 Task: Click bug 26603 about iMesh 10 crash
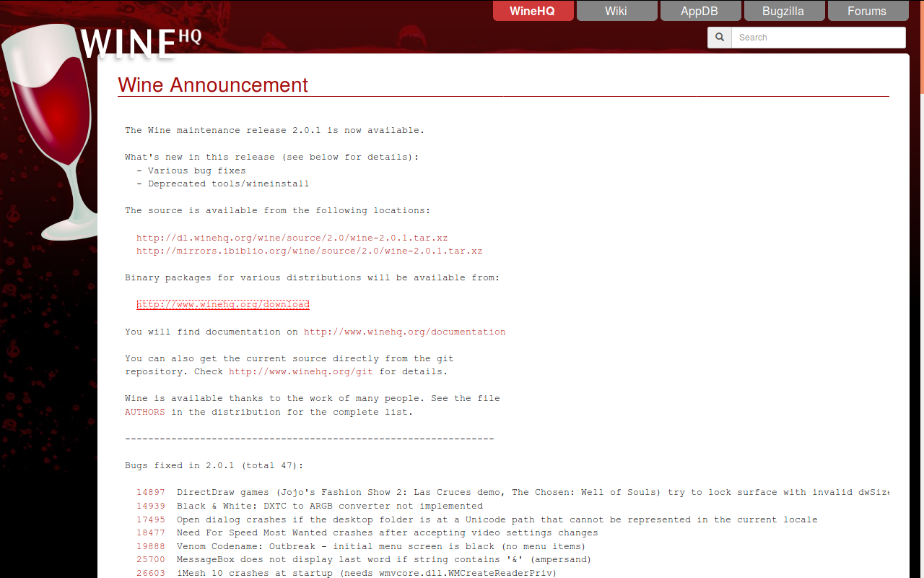[x=150, y=573]
